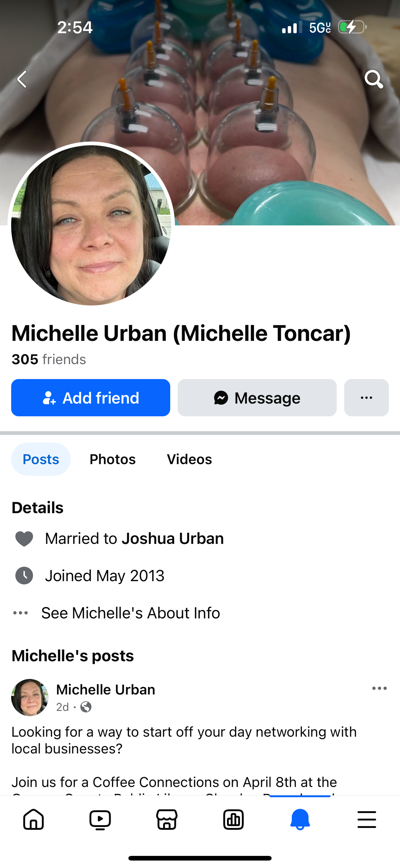Open the post's three-dot options menu
The image size is (400, 868).
(380, 688)
